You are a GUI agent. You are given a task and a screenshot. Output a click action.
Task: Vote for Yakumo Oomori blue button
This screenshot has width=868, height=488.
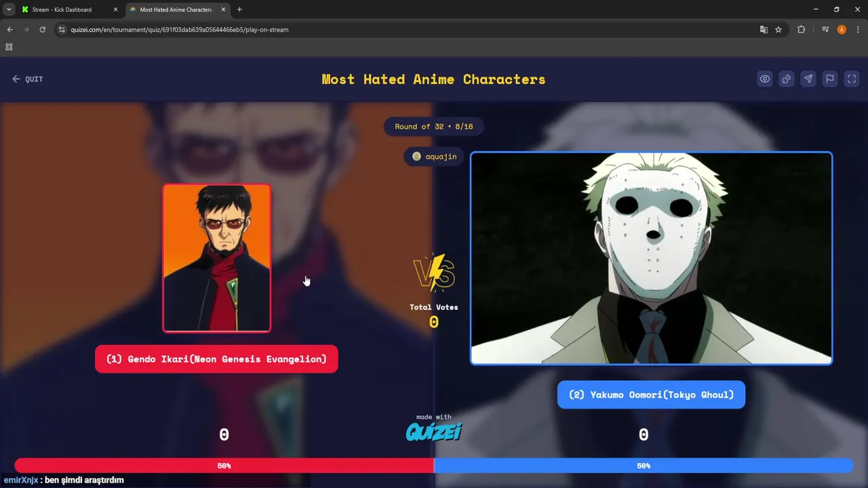651,394
